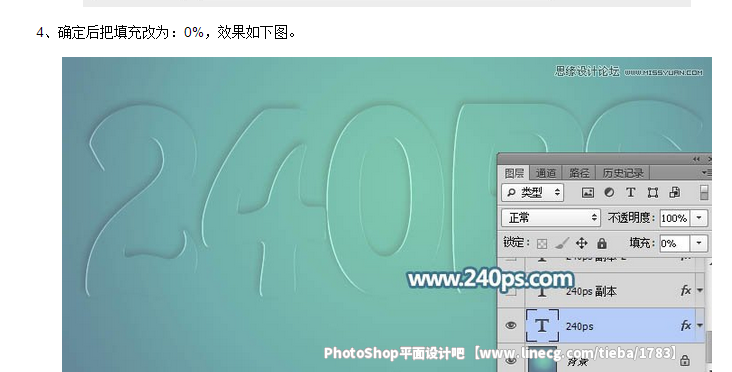Switch to the 通道 tab
732x372 pixels.
[545, 173]
